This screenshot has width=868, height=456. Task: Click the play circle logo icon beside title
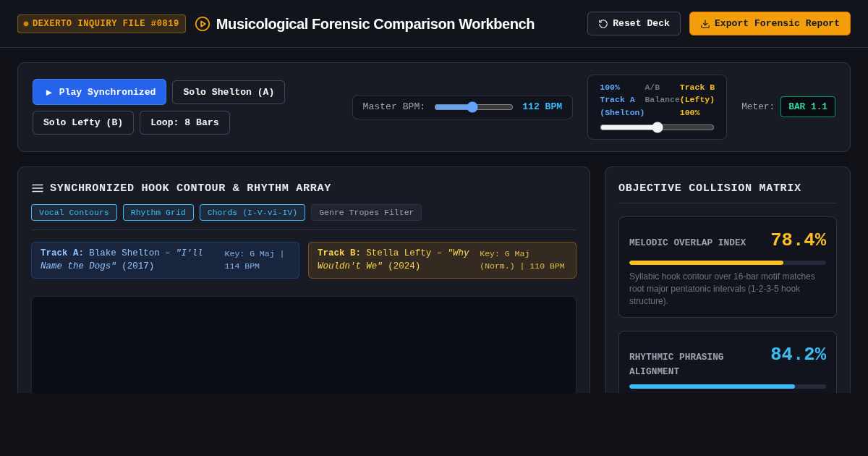pos(203,24)
